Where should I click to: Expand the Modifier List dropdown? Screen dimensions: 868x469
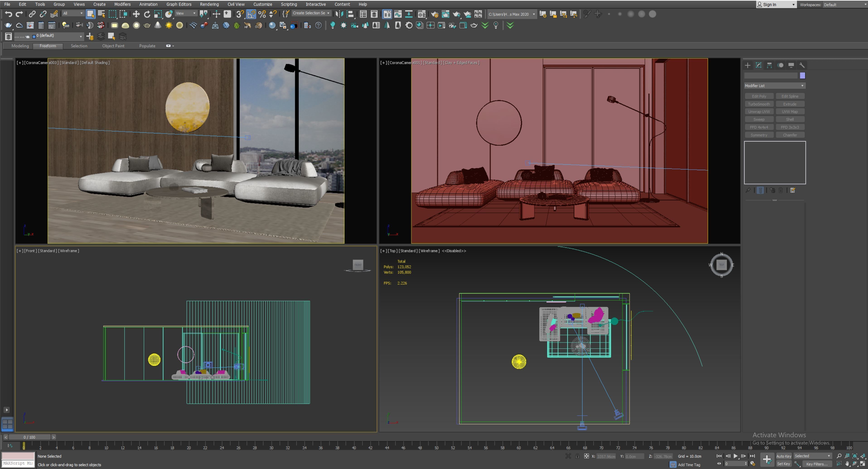coord(774,86)
